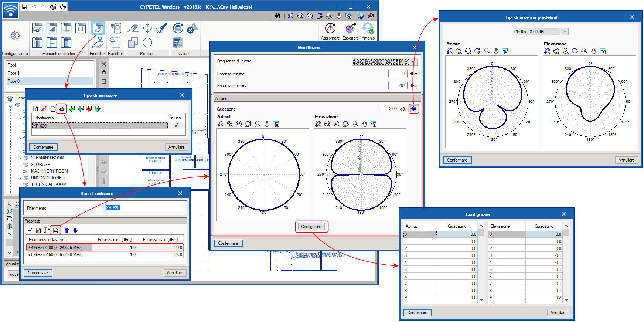Image resolution: width=644 pixels, height=322 pixels.
Task: Move frequency row up with blue up arrow
Action: (67, 230)
